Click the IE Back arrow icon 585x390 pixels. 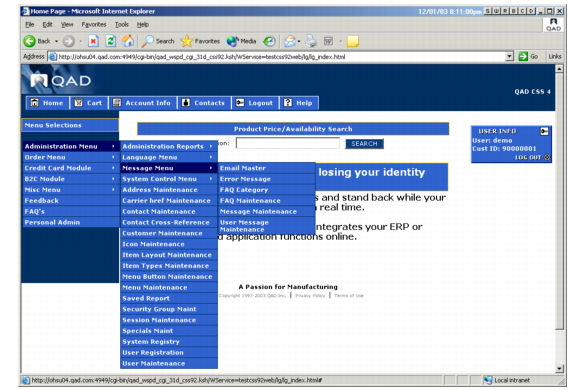coord(29,41)
